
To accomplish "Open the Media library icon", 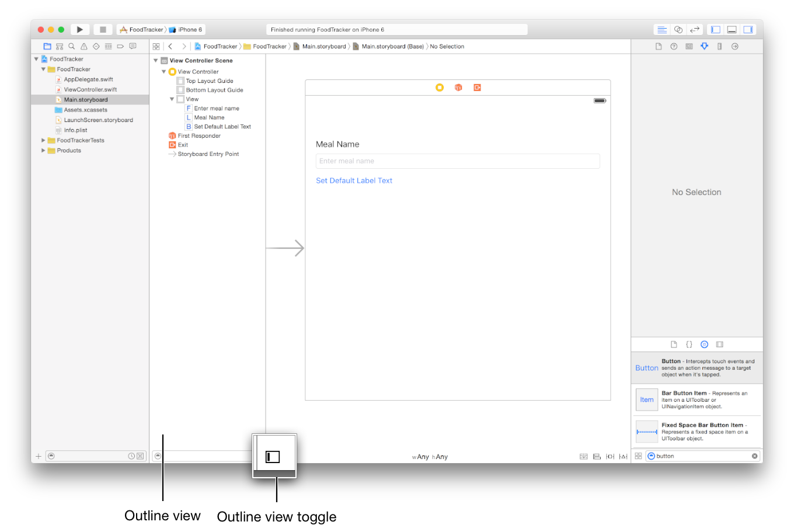I will pos(720,345).
